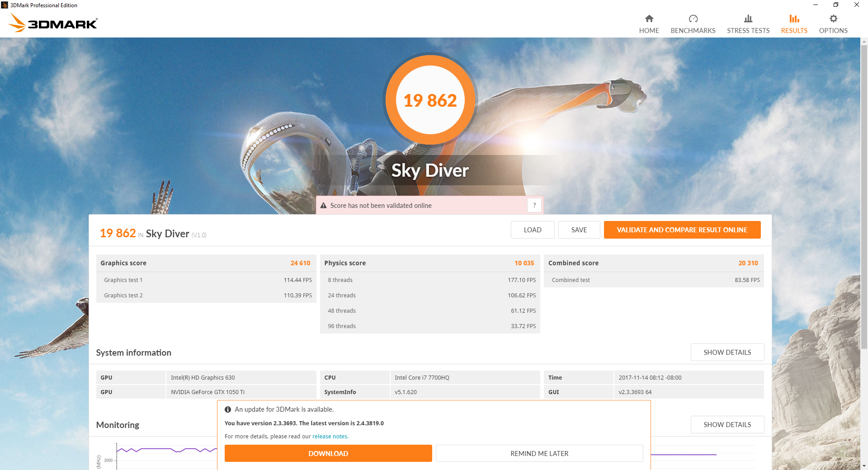868x470 pixels.
Task: Restore down the 3DMark window
Action: 836,5
